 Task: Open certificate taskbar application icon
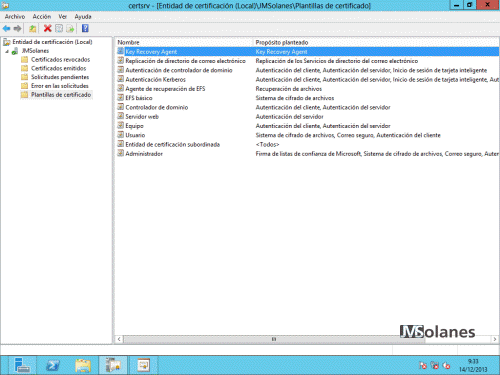tap(144, 365)
